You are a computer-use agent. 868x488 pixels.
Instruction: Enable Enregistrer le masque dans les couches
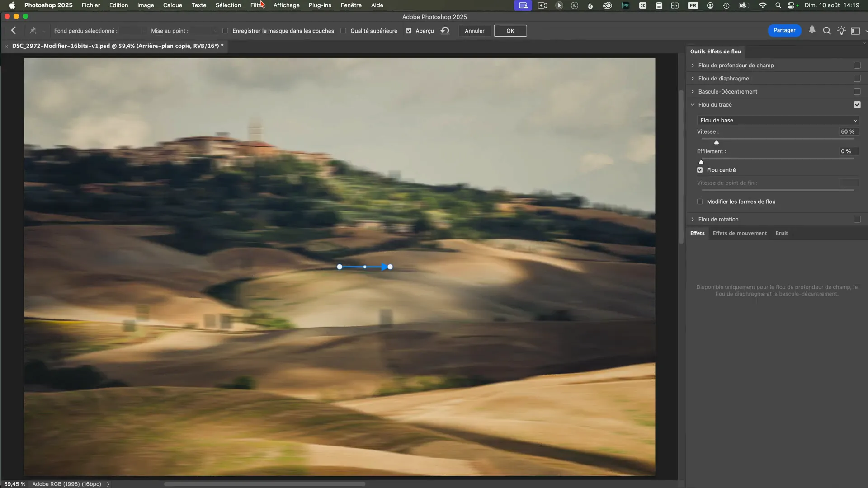225,31
